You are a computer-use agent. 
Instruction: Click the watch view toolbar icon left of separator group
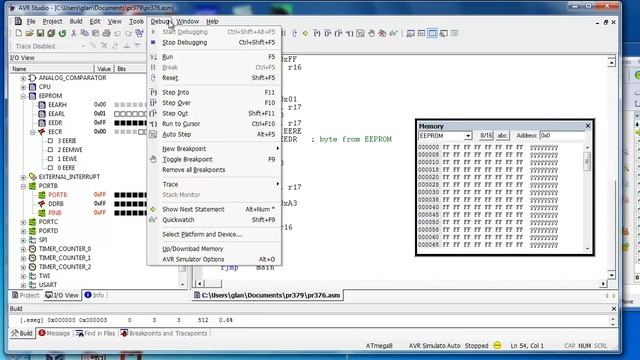pos(411,33)
